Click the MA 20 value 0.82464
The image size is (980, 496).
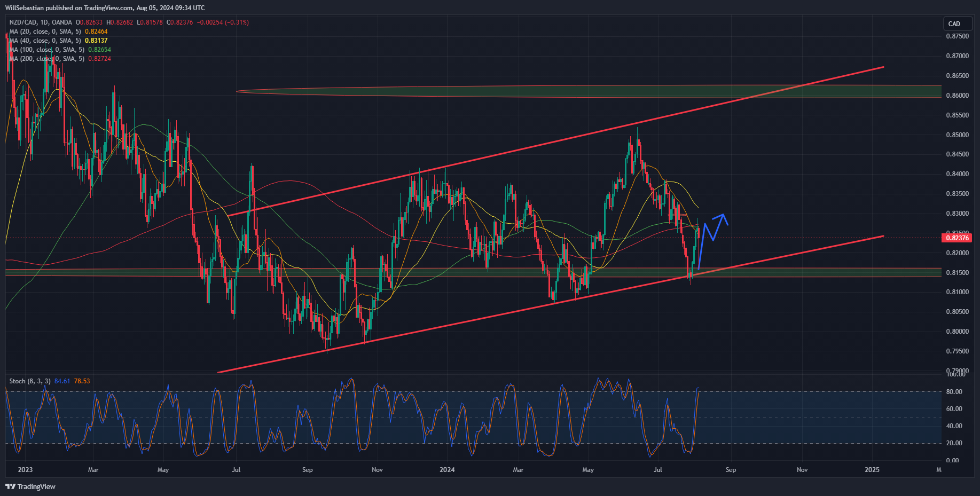(96, 32)
